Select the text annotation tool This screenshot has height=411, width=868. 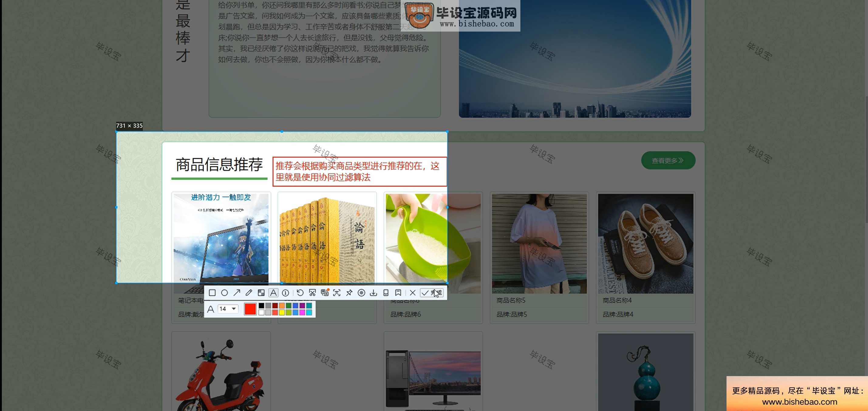(274, 293)
